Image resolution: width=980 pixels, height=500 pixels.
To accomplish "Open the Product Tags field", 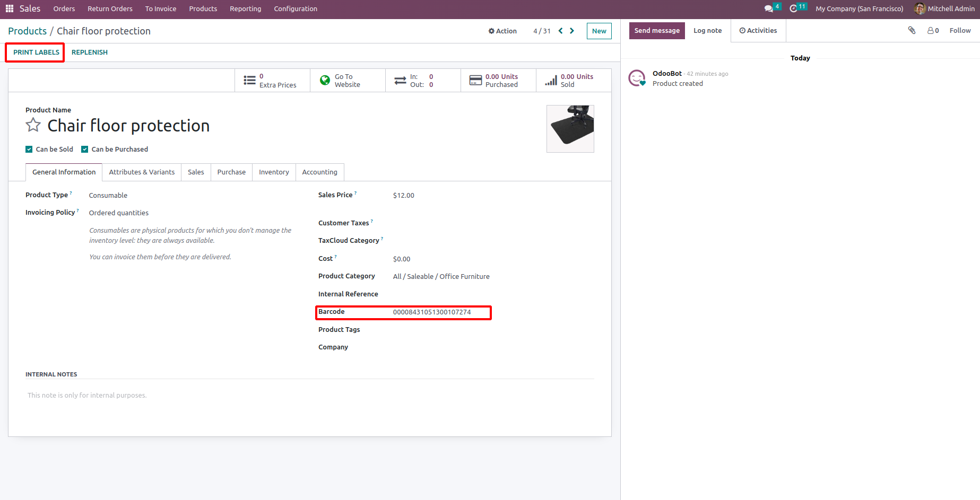I will [x=493, y=330].
